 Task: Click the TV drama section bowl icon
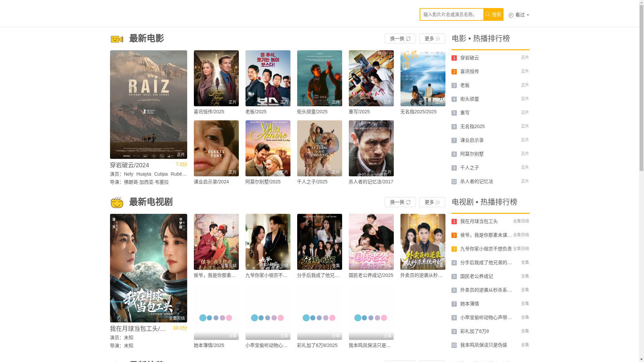[x=117, y=203]
